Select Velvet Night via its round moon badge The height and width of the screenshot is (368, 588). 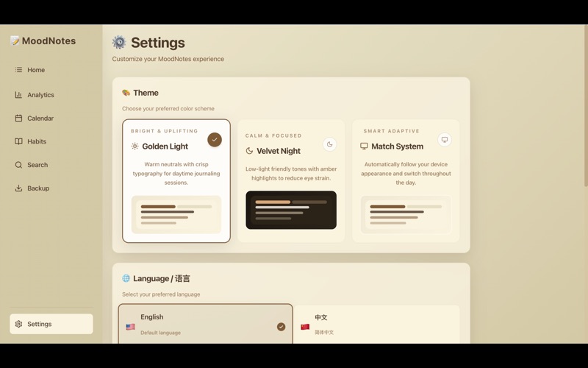pos(329,144)
